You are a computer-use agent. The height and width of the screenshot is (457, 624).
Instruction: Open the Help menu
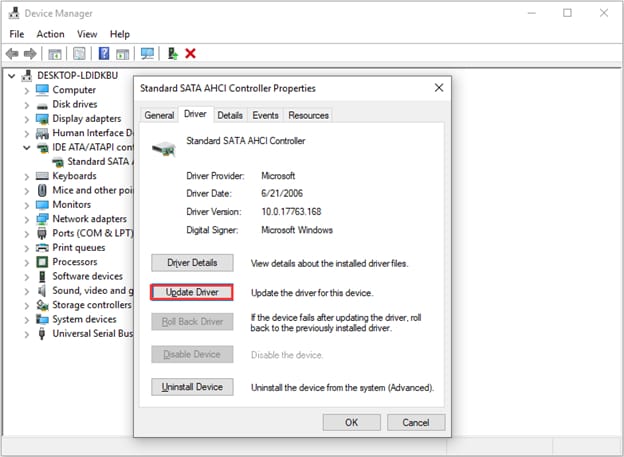(120, 34)
